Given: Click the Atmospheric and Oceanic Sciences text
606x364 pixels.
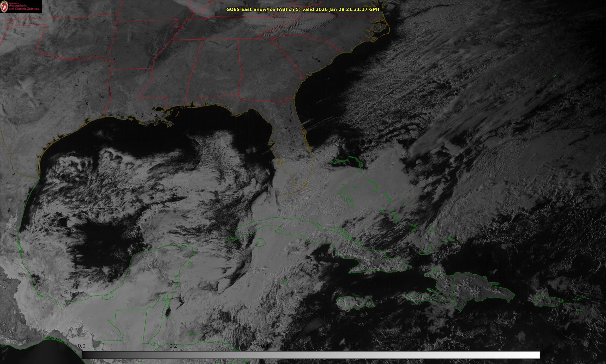Looking at the screenshot, I should [24, 7].
